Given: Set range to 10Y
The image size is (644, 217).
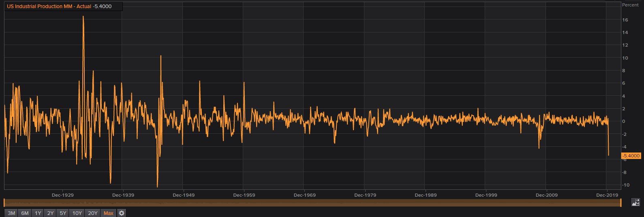Looking at the screenshot, I should (x=77, y=213).
